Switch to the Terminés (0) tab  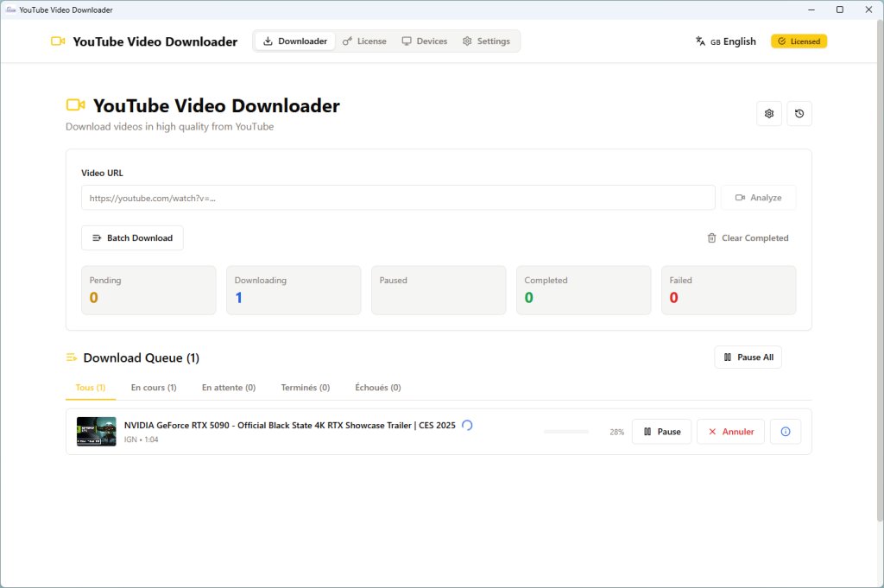point(305,387)
